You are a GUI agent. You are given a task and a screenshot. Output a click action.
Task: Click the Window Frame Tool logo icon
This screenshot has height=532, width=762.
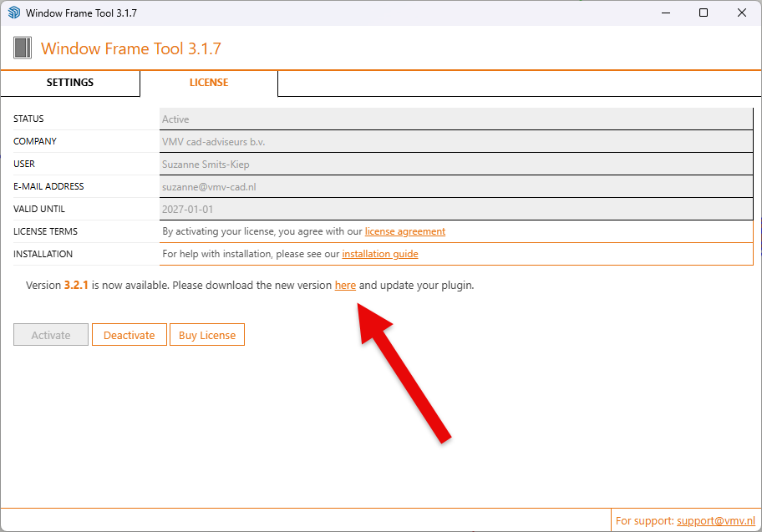coord(23,48)
